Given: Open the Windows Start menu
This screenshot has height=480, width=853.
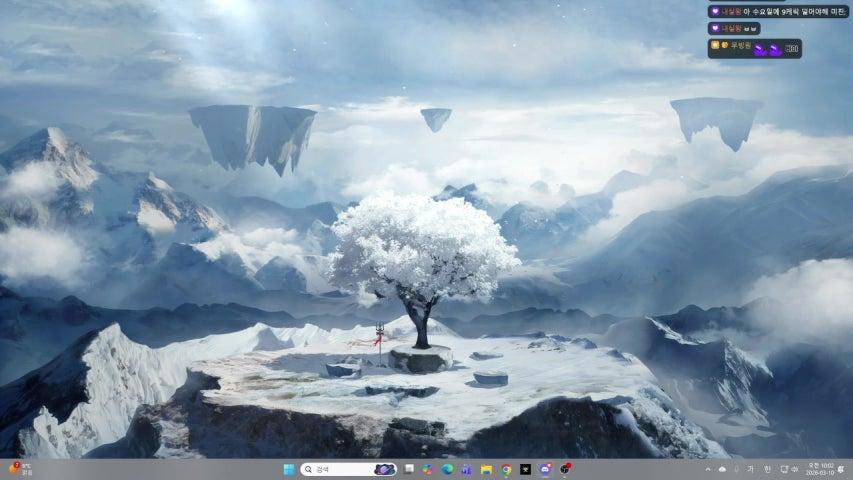Looking at the screenshot, I should pyautogui.click(x=289, y=469).
